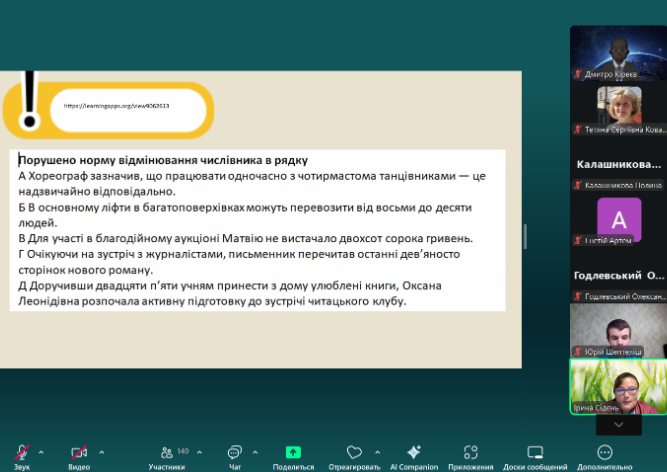Click the purple A avatar participant tile
Image resolution: width=667 pixels, height=472 pixels.
point(618,220)
